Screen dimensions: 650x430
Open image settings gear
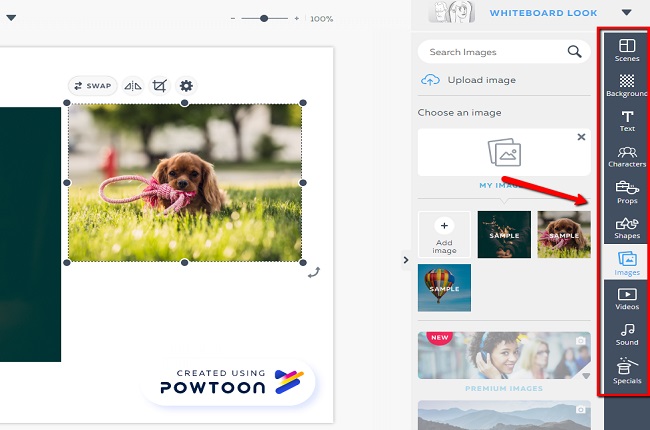click(x=186, y=86)
